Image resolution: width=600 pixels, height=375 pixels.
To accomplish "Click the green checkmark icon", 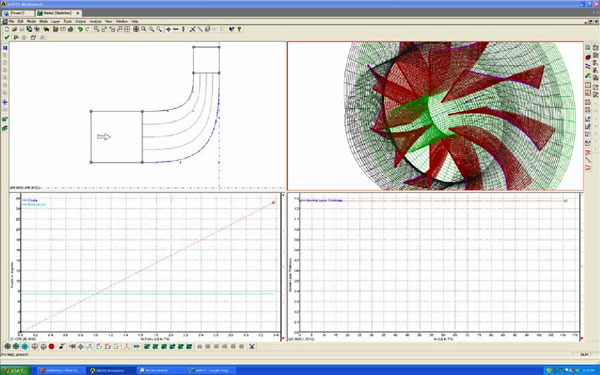I will click(7, 38).
